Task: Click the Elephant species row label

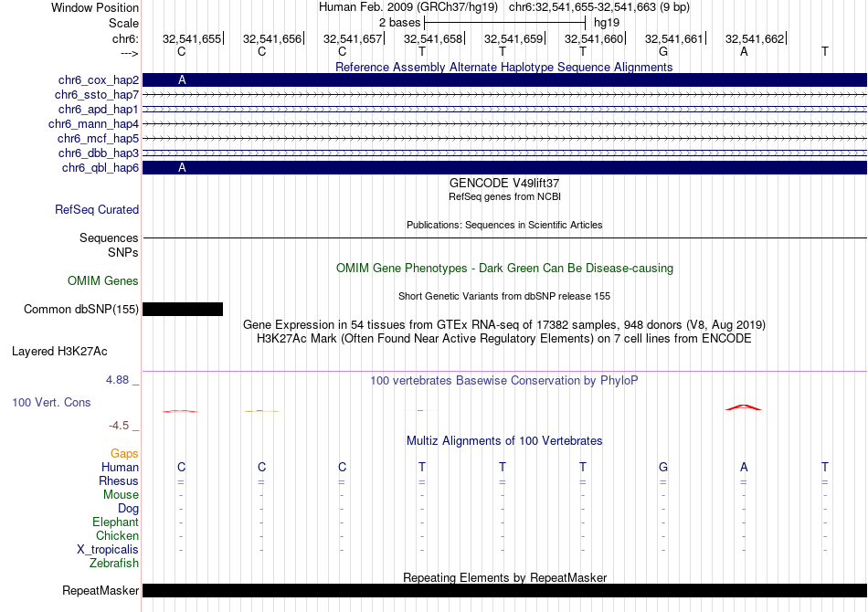Action: pyautogui.click(x=116, y=522)
